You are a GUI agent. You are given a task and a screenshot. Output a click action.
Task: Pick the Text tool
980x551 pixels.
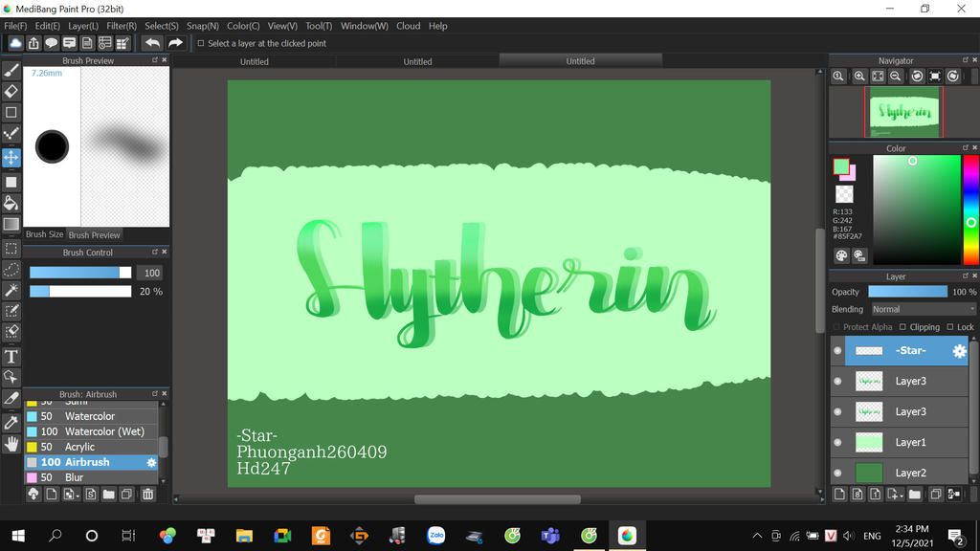click(x=11, y=356)
